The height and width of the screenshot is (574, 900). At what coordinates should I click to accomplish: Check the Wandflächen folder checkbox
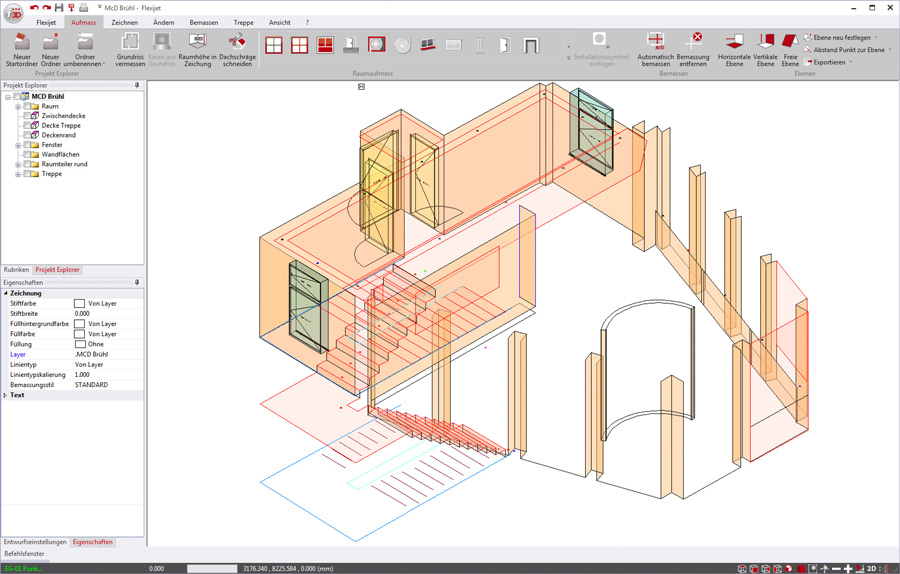(28, 155)
